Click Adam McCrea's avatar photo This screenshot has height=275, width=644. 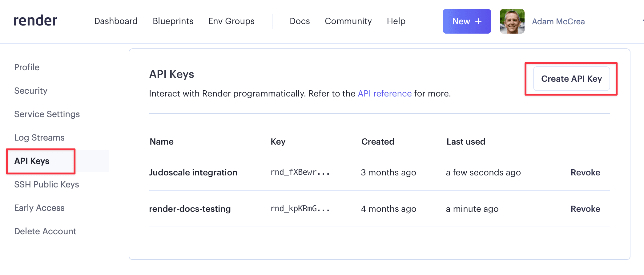coord(512,21)
